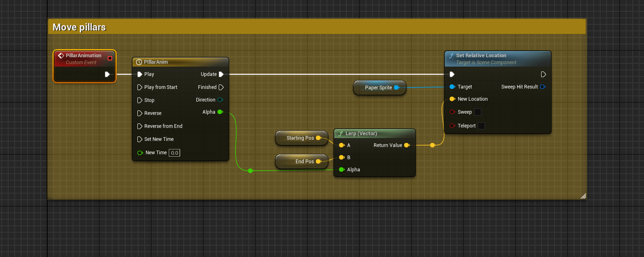644x257 pixels.
Task: Click the comment box resize handle
Action: (x=583, y=196)
